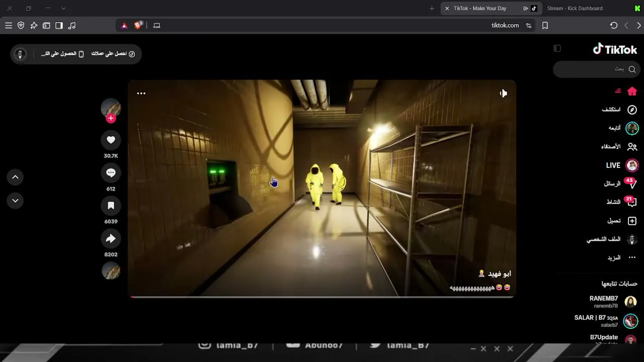Viewport: 644px width, 362px height.
Task: Open the B7Update followed account
Action: (613, 339)
